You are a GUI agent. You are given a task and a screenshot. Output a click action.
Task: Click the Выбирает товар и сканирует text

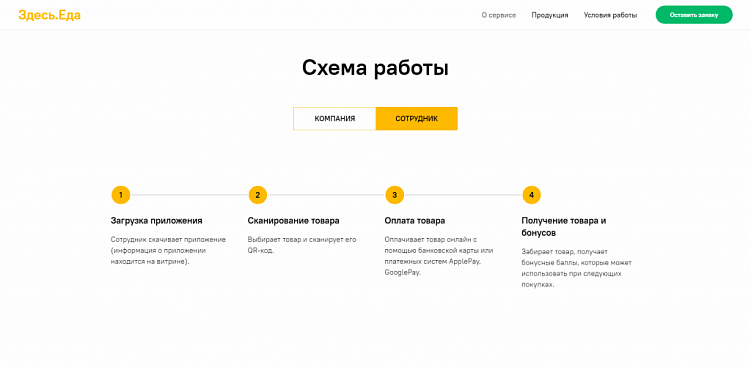[x=302, y=245]
